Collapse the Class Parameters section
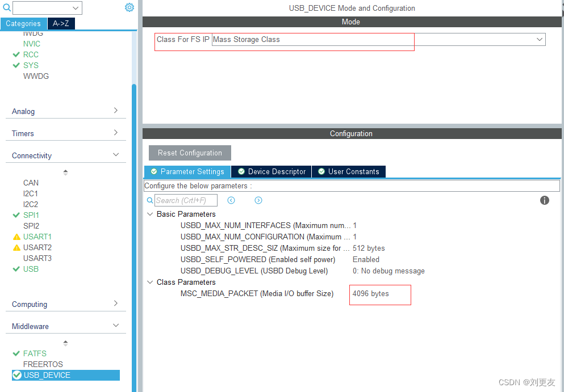This screenshot has height=392, width=564. pyautogui.click(x=150, y=282)
